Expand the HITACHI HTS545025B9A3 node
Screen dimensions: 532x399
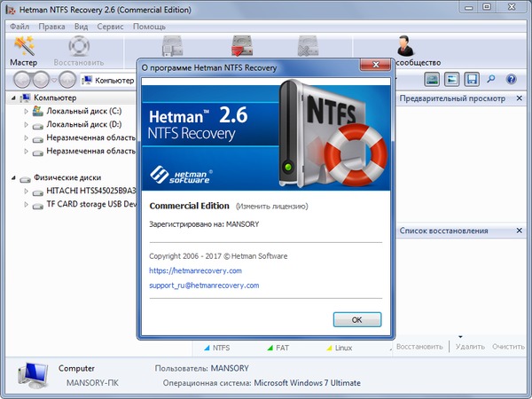coord(26,191)
